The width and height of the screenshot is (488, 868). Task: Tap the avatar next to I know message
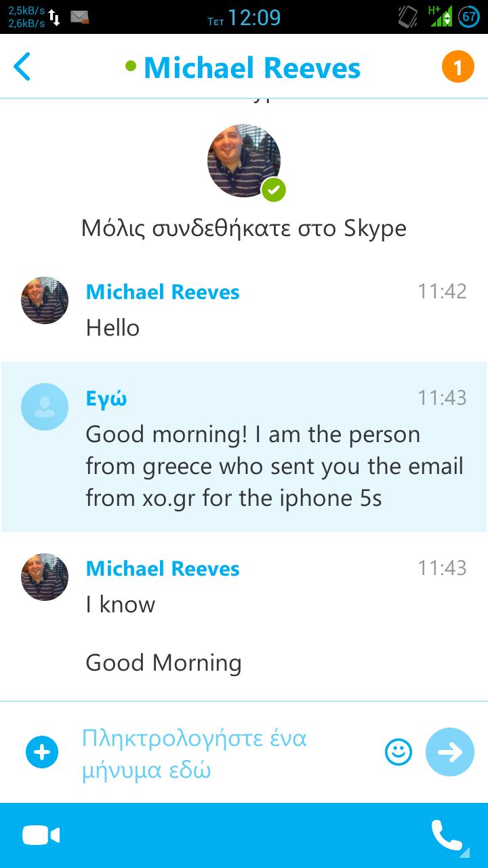coord(45,576)
